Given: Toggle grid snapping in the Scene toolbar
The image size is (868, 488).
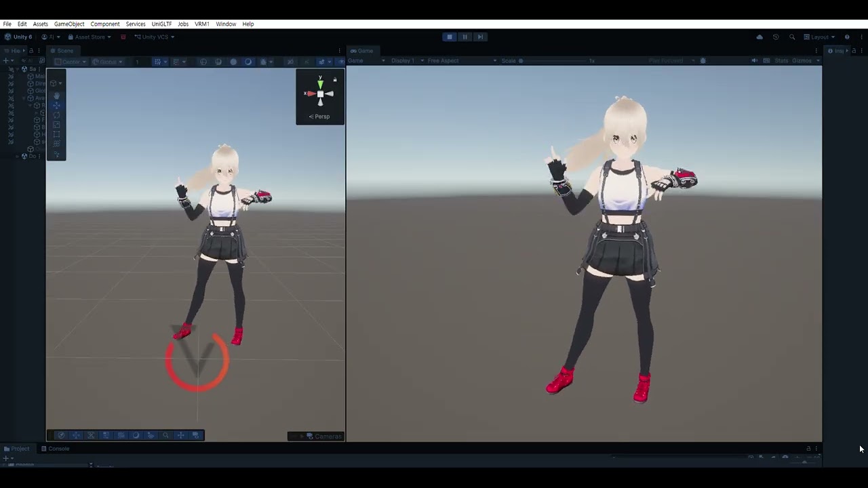Looking at the screenshot, I should (158, 62).
